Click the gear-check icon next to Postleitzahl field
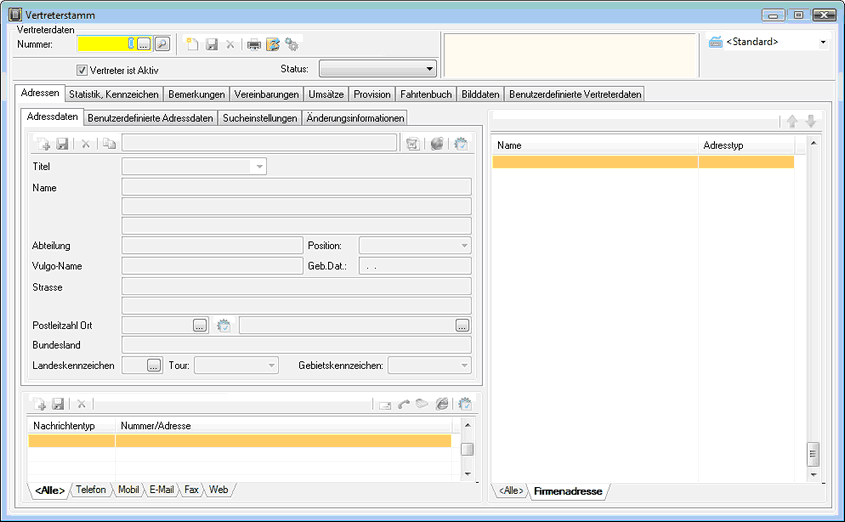This screenshot has height=522, width=845. pos(224,325)
